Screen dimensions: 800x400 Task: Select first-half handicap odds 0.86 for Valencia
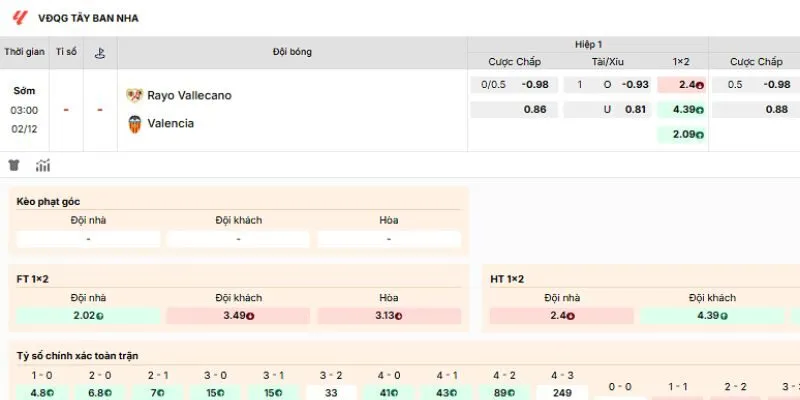[535, 109]
